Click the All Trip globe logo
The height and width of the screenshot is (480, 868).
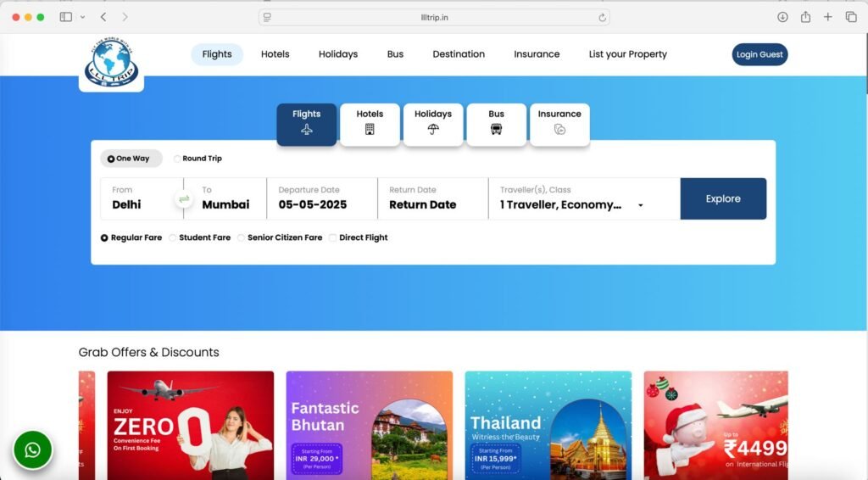coord(111,61)
